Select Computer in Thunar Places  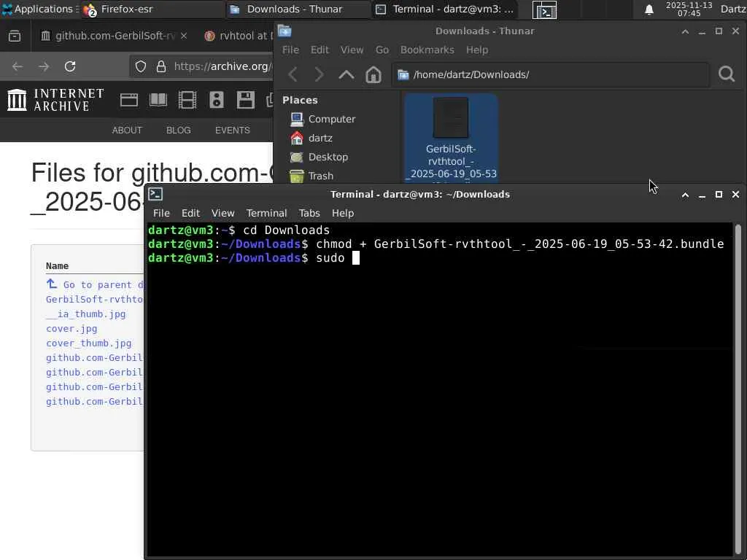322,119
